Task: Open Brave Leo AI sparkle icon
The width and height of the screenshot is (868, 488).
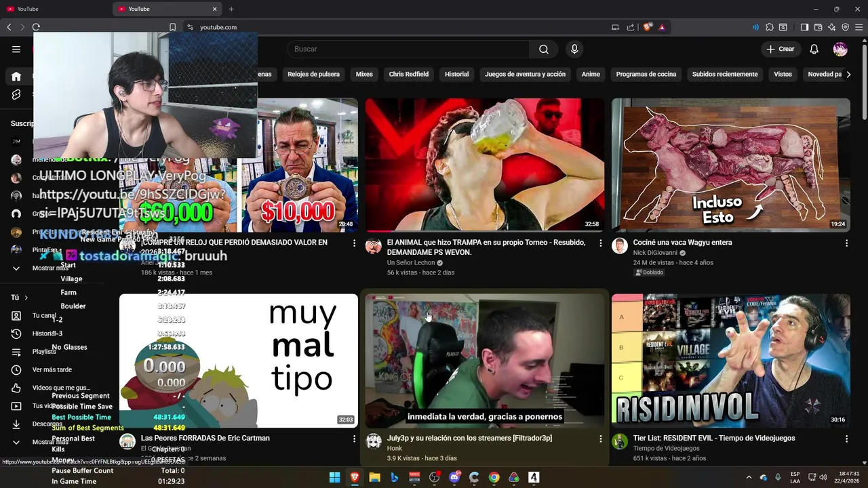Action: click(x=832, y=27)
